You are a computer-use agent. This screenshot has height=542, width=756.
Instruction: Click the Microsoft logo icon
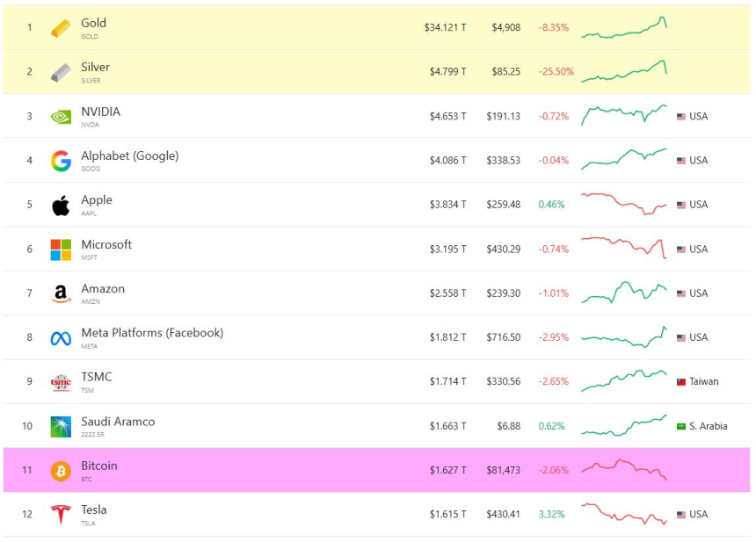[61, 249]
